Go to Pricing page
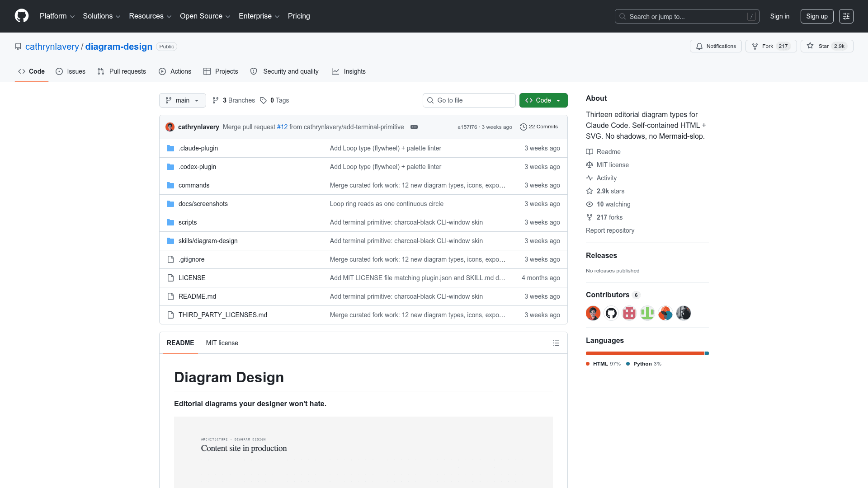The image size is (868, 488). pos(299,16)
